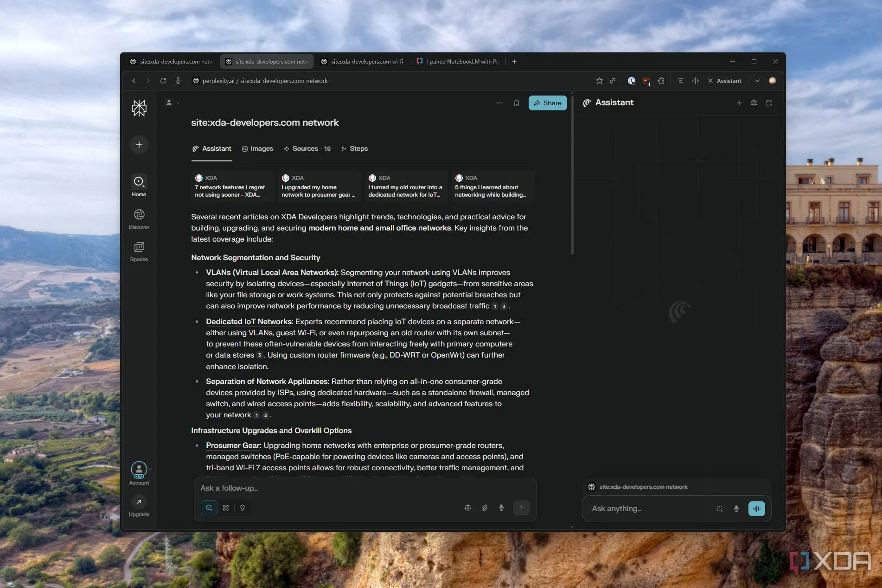Start a new Assistant chat with the panel plus icon
The image size is (882, 588).
(x=739, y=103)
